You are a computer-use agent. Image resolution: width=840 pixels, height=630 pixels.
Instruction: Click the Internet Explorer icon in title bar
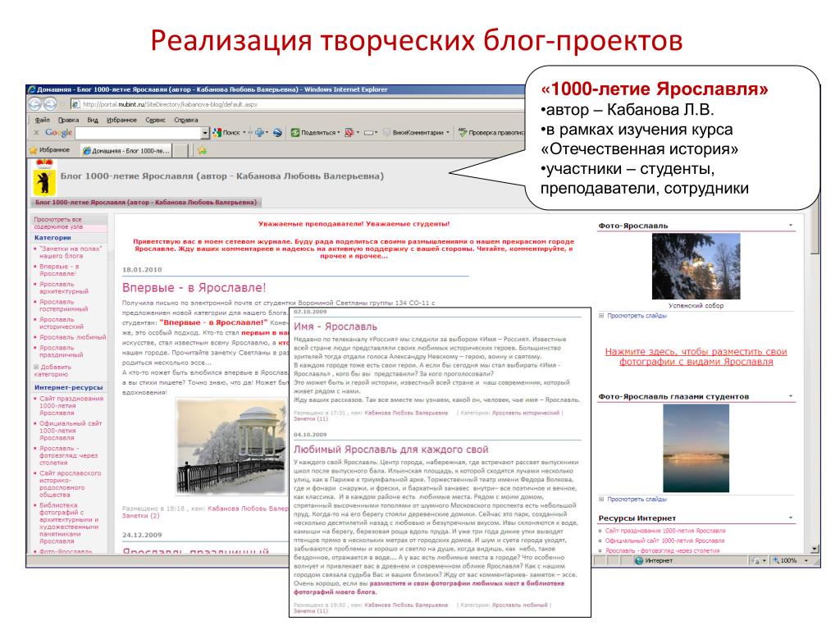[32, 89]
